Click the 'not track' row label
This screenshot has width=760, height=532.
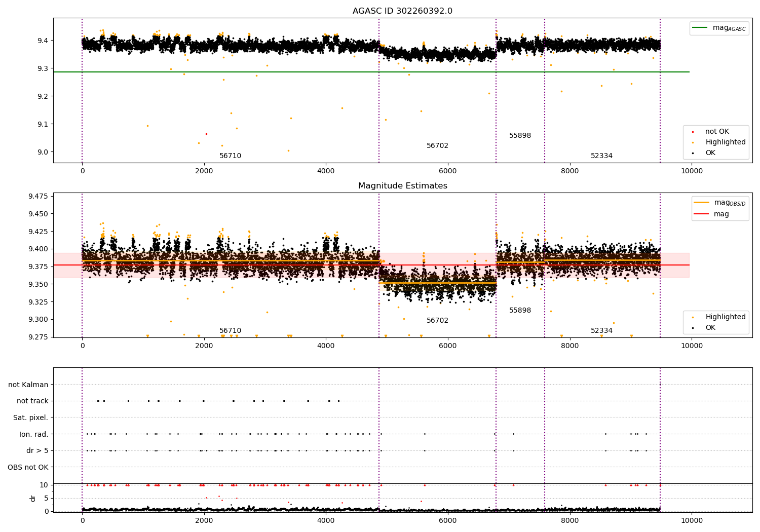pos(32,401)
